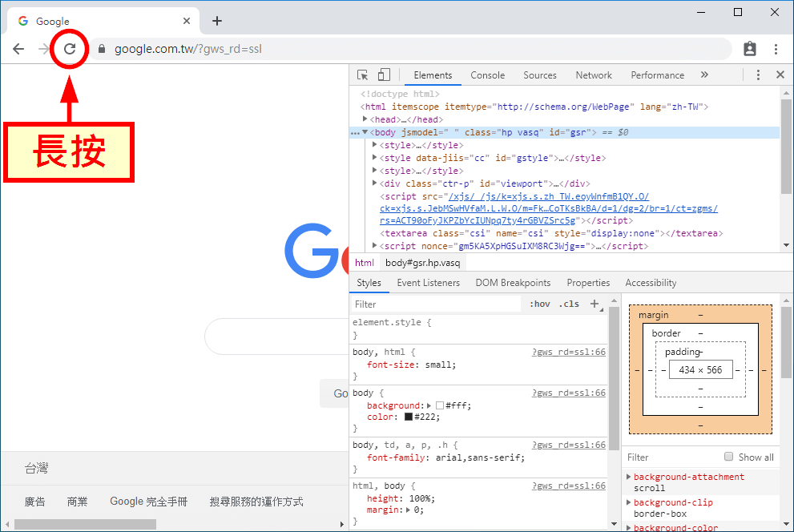Switch to the Console tab
This screenshot has height=532, width=794.
(488, 75)
